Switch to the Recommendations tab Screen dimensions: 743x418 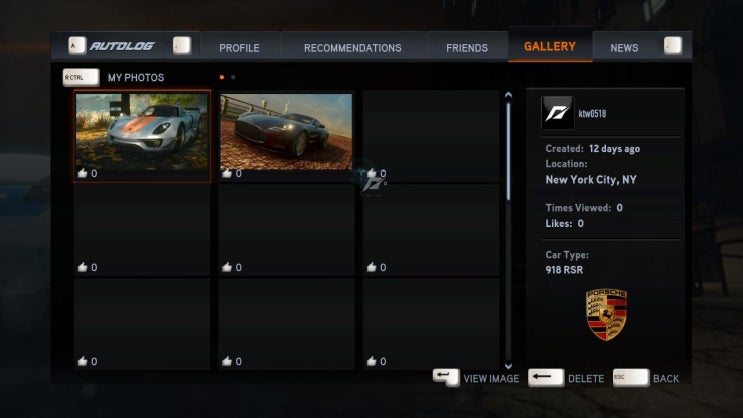point(353,48)
